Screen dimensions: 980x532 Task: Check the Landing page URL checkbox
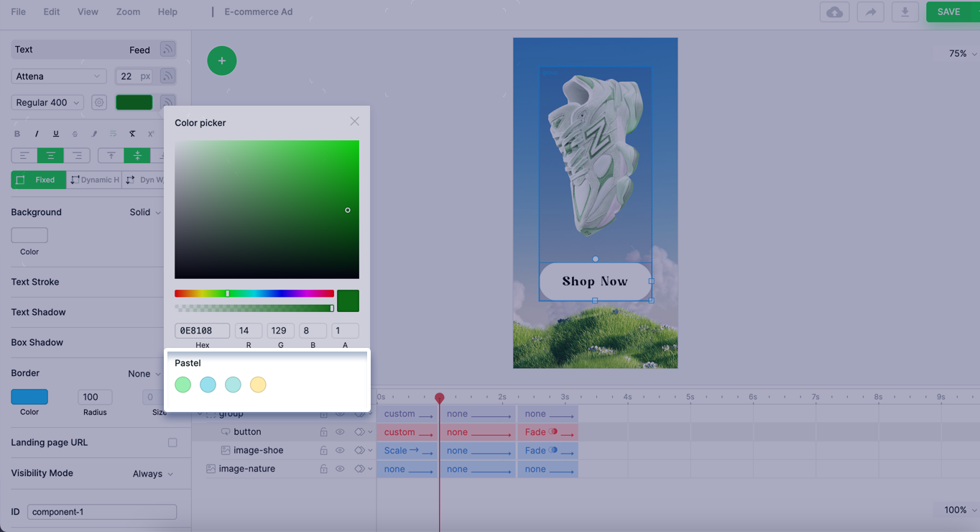pyautogui.click(x=172, y=443)
